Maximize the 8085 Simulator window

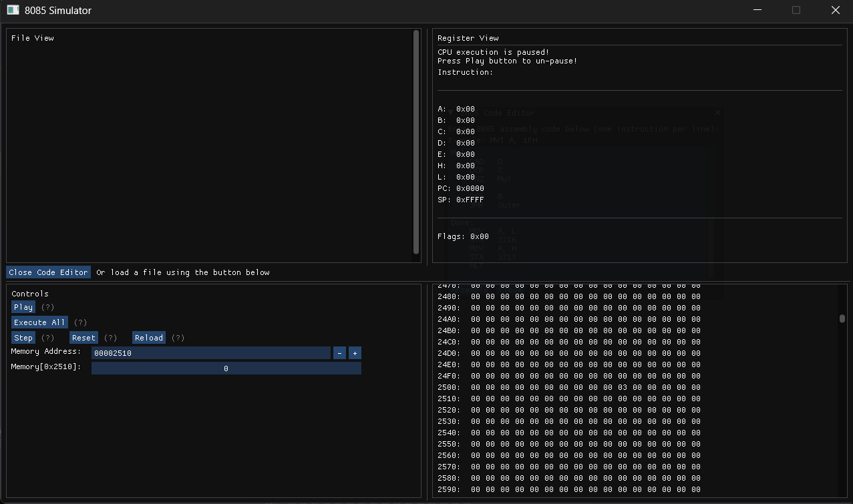click(x=796, y=10)
